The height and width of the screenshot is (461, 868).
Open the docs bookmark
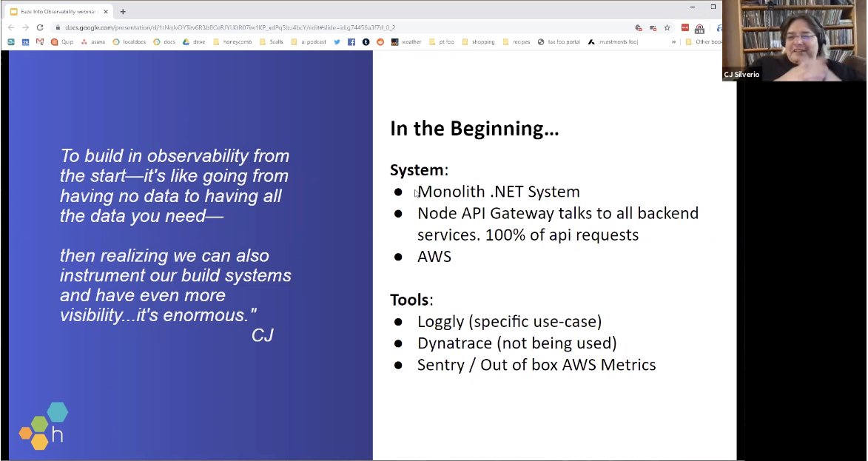click(164, 41)
